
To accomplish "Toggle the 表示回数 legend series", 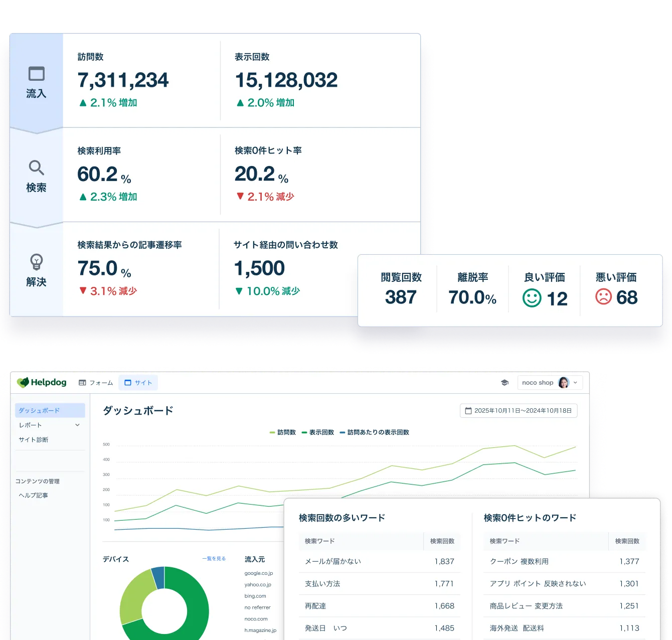I will (x=318, y=432).
